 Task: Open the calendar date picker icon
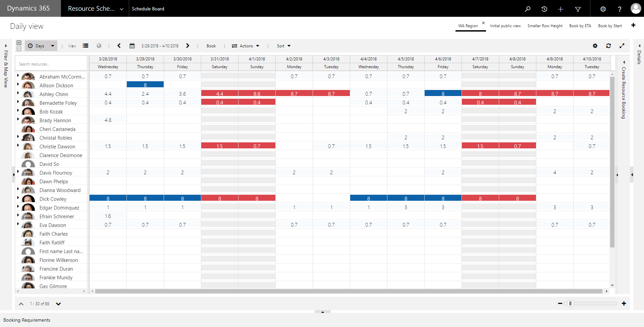point(132,46)
